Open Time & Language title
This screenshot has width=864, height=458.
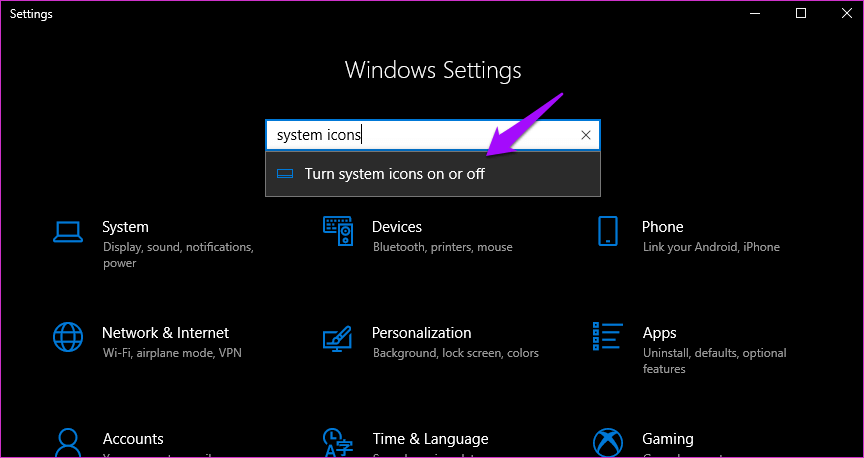pyautogui.click(x=430, y=439)
